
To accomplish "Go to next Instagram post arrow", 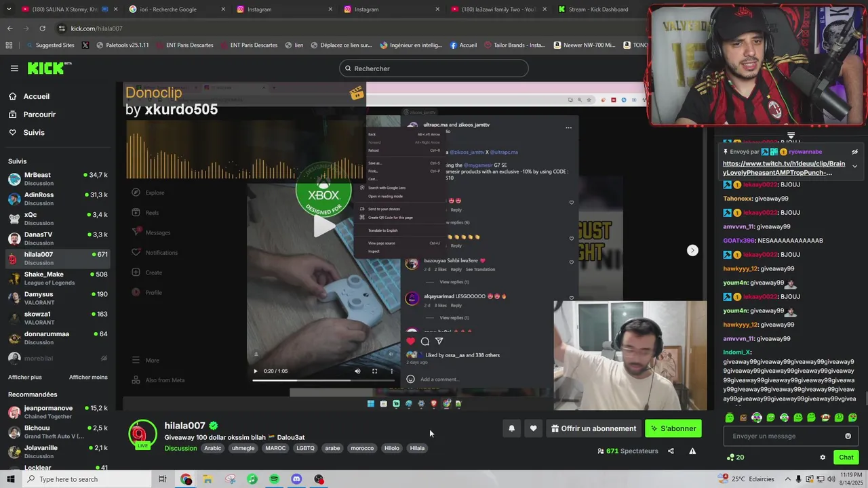I will pyautogui.click(x=692, y=250).
